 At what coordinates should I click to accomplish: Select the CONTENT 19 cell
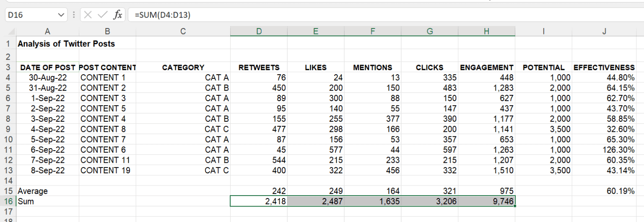point(107,170)
